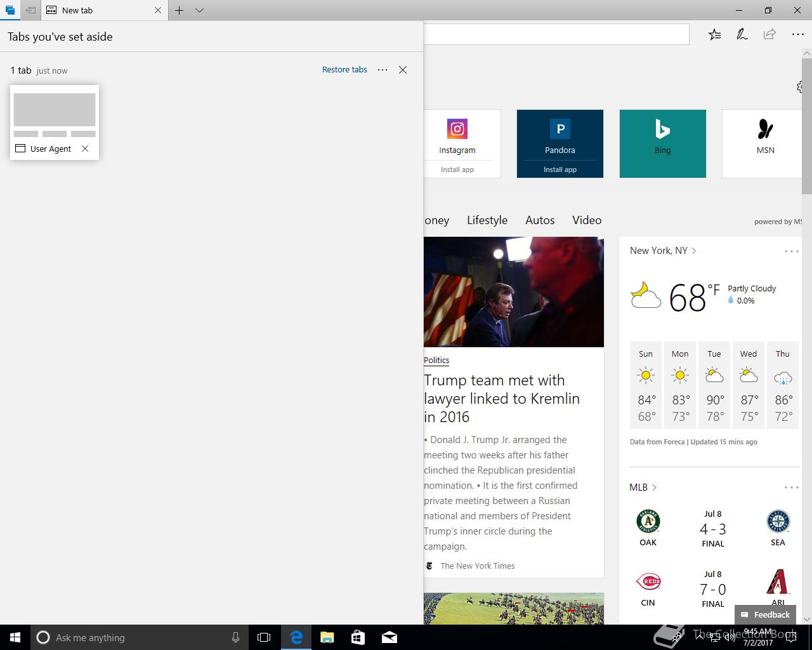Open the Bing top site tile
This screenshot has height=650, width=812.
tap(663, 143)
